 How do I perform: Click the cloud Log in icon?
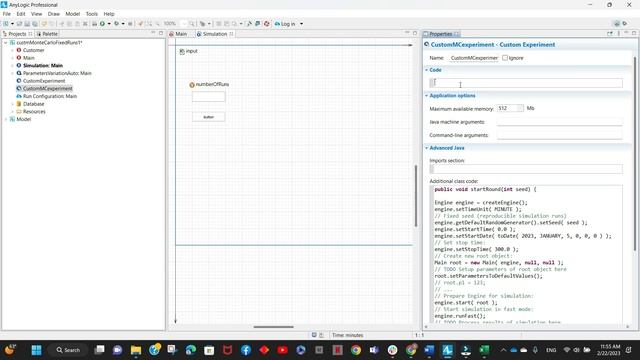click(x=277, y=24)
